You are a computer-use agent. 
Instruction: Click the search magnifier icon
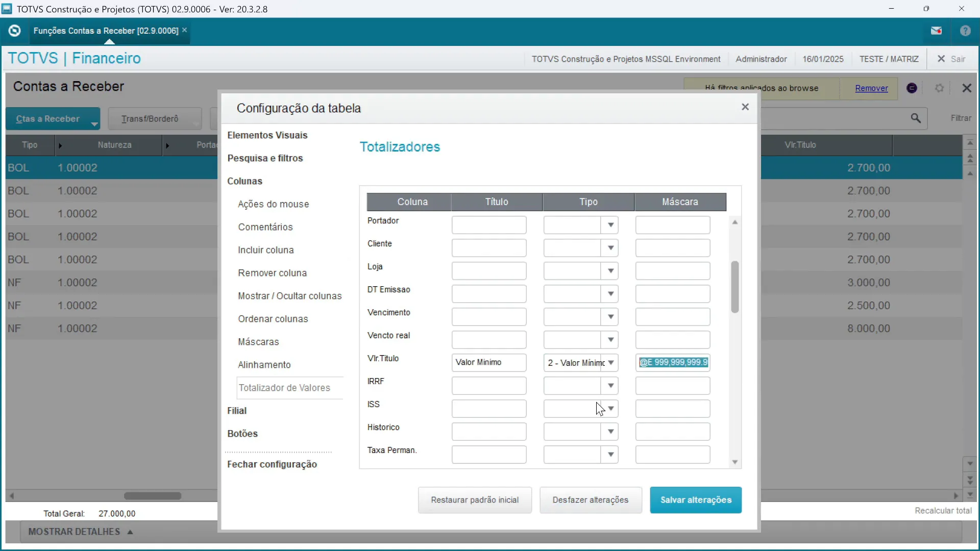coord(916,118)
